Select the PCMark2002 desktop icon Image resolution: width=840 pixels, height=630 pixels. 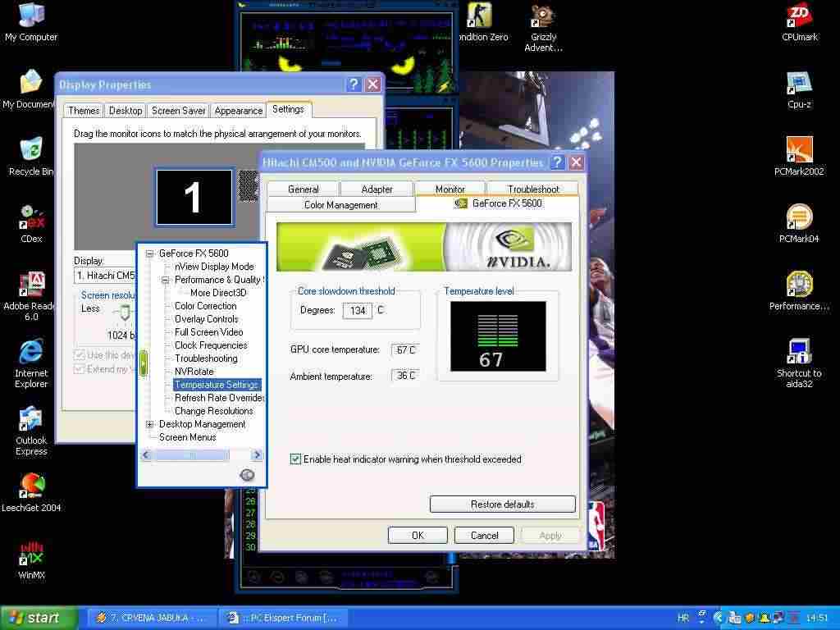tap(799, 154)
